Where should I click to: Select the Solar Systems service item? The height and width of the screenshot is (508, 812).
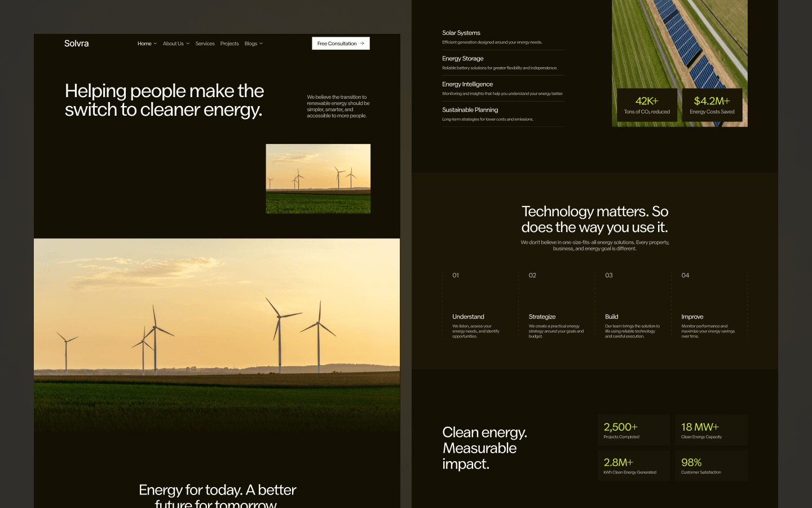pos(503,37)
